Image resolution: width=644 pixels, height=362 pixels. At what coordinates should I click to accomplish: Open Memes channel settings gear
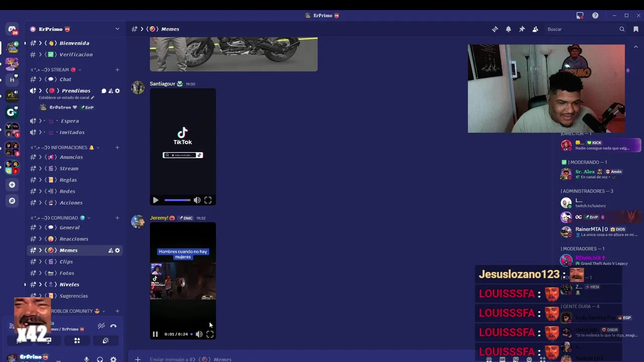(117, 250)
